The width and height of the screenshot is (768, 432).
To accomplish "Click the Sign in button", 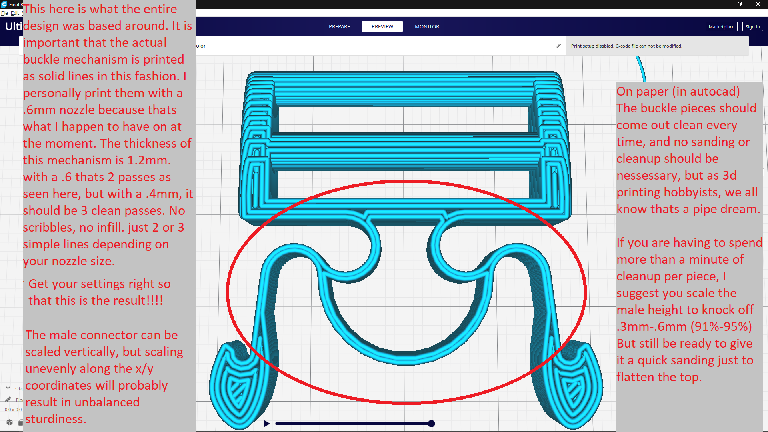I will pyautogui.click(x=753, y=27).
